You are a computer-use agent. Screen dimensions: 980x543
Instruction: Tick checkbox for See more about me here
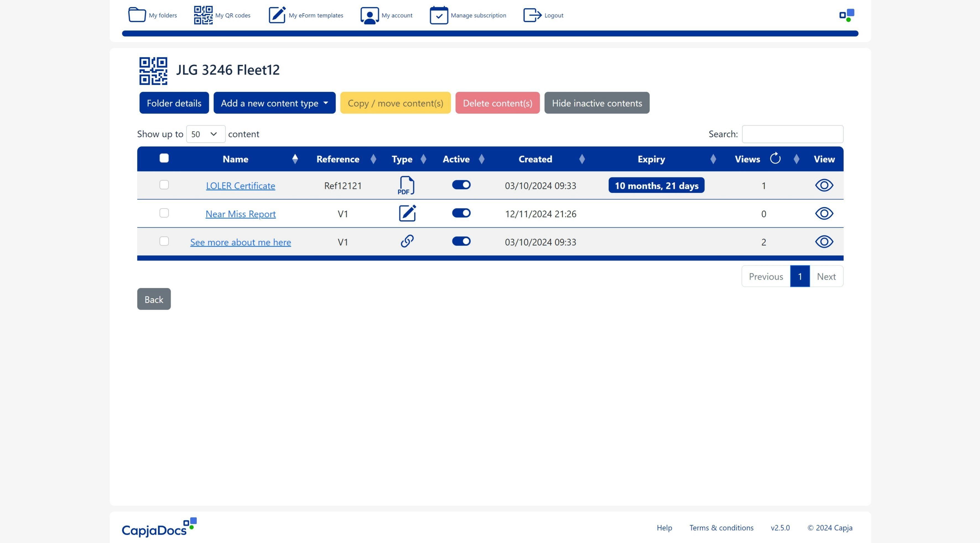[x=164, y=241]
